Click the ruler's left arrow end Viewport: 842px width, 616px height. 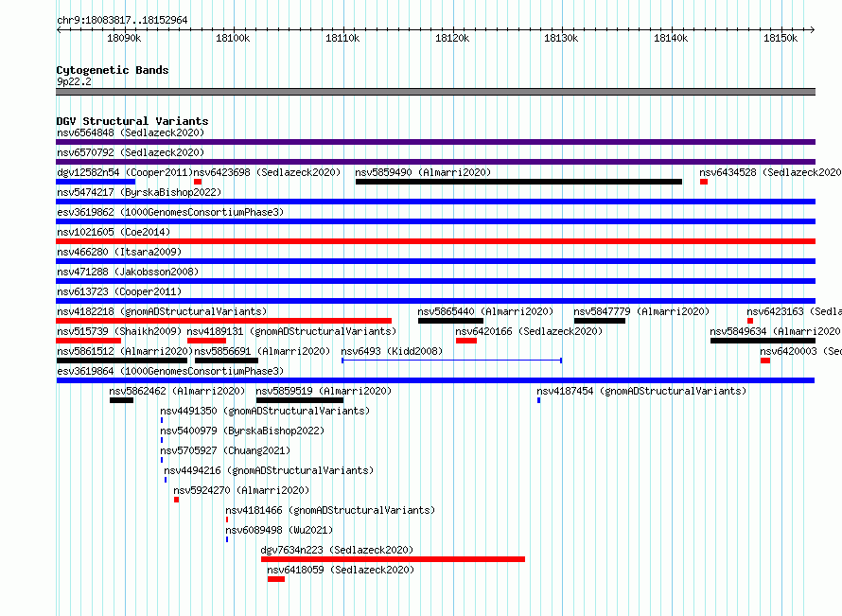tap(59, 29)
